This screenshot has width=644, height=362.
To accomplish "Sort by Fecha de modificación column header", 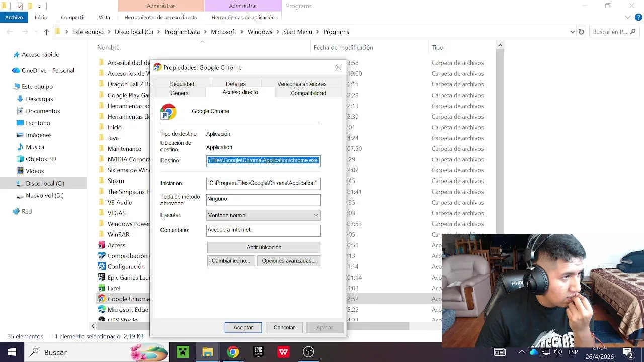I will coord(344,47).
